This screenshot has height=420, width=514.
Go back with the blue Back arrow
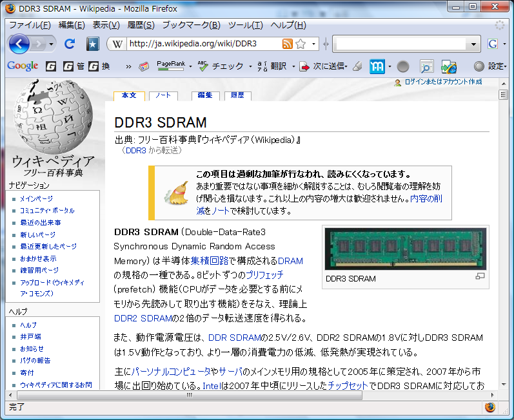(x=19, y=44)
